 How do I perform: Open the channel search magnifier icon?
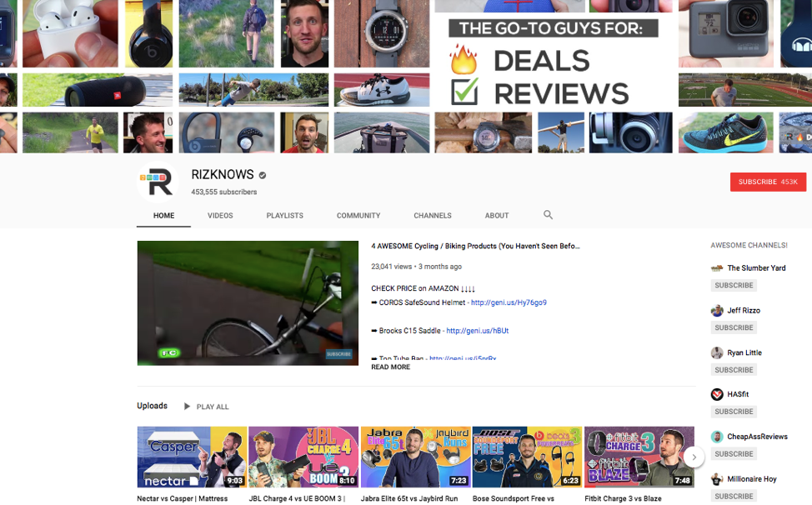click(548, 215)
